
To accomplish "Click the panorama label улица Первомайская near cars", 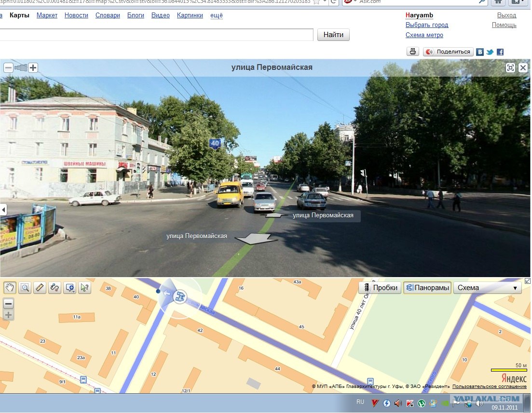I will (x=323, y=215).
